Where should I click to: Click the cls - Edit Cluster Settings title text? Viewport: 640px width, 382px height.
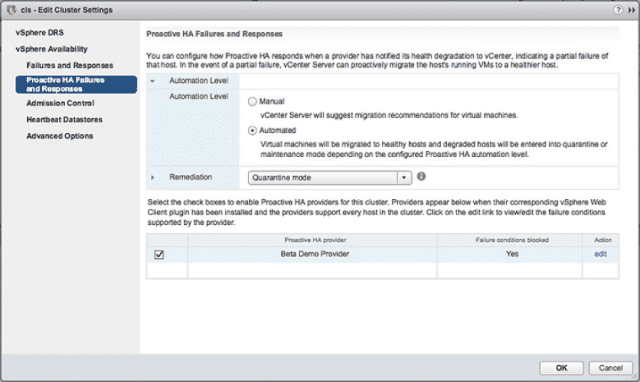pyautogui.click(x=67, y=10)
